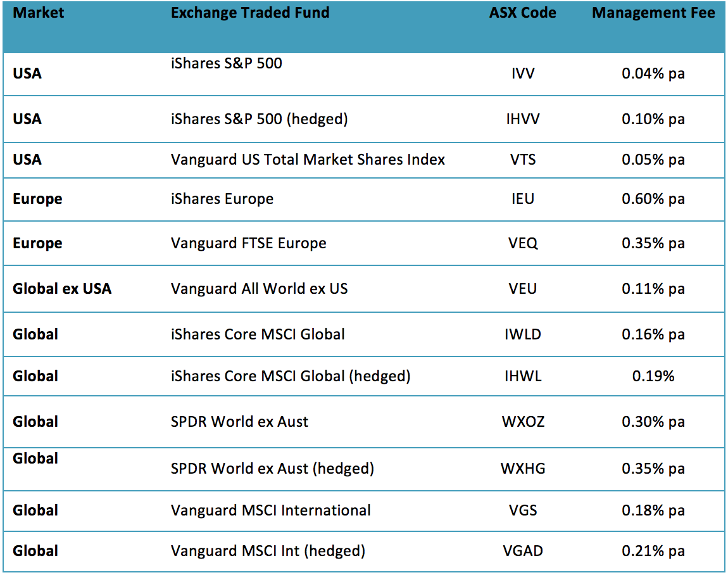The height and width of the screenshot is (575, 728).
Task: Click the Management Fee column header
Action: [x=653, y=13]
